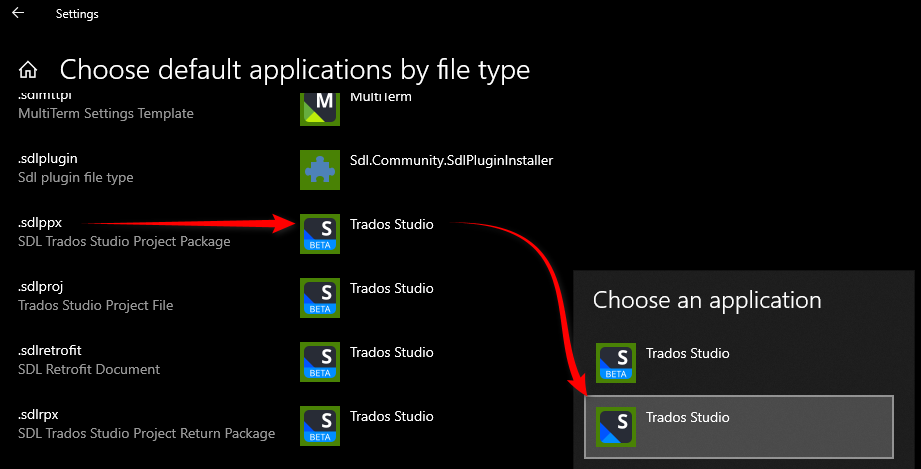Click Trados Studio BETA icon beside .sdlproj
Viewport: 921px width, 469px height.
(x=320, y=298)
